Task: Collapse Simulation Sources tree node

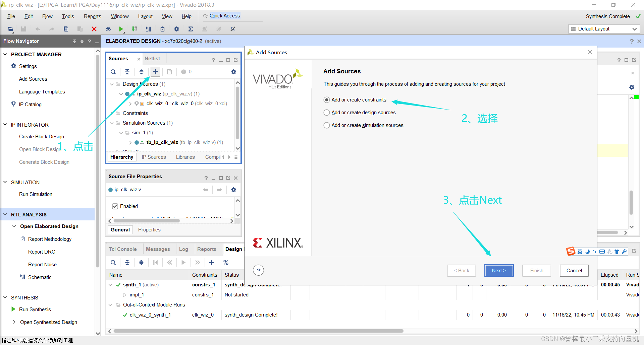Action: click(x=112, y=123)
